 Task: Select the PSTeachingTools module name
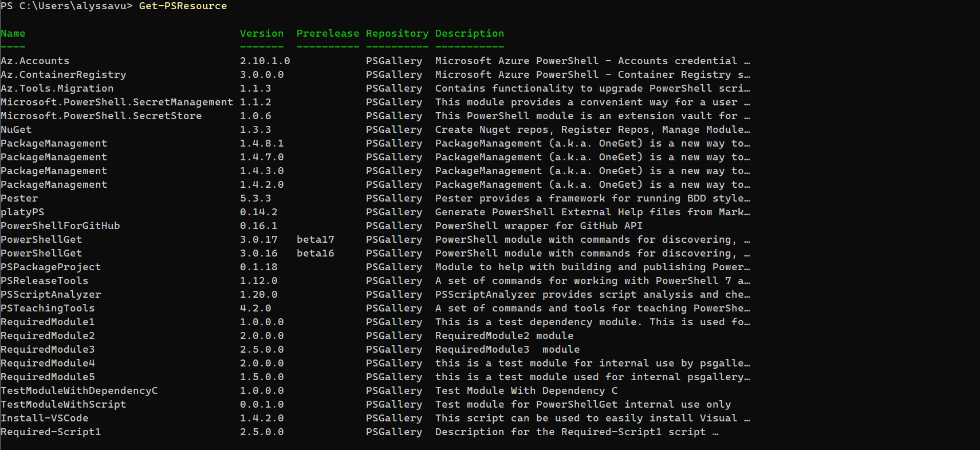(48, 308)
